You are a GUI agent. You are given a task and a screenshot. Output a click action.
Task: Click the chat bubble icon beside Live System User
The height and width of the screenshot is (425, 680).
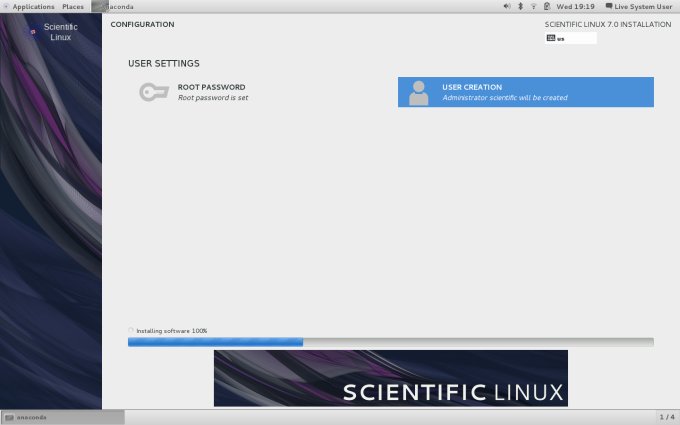(609, 6)
